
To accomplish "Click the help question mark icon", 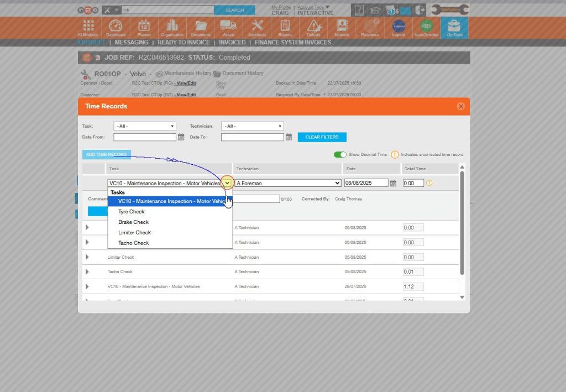I will pyautogui.click(x=359, y=10).
